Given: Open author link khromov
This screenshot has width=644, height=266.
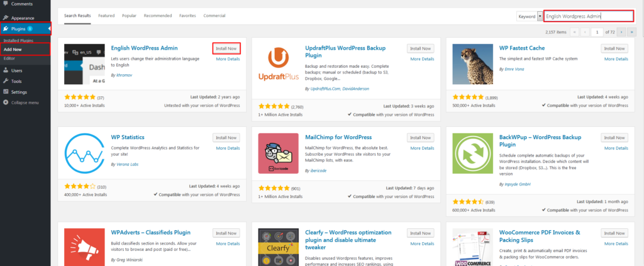Looking at the screenshot, I should tap(124, 75).
